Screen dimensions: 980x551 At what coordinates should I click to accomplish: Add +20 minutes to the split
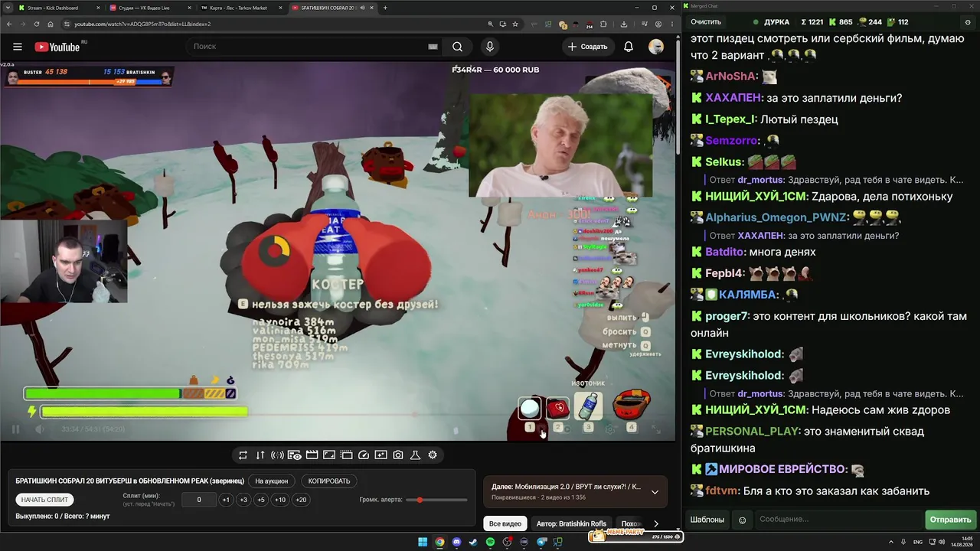click(x=301, y=500)
